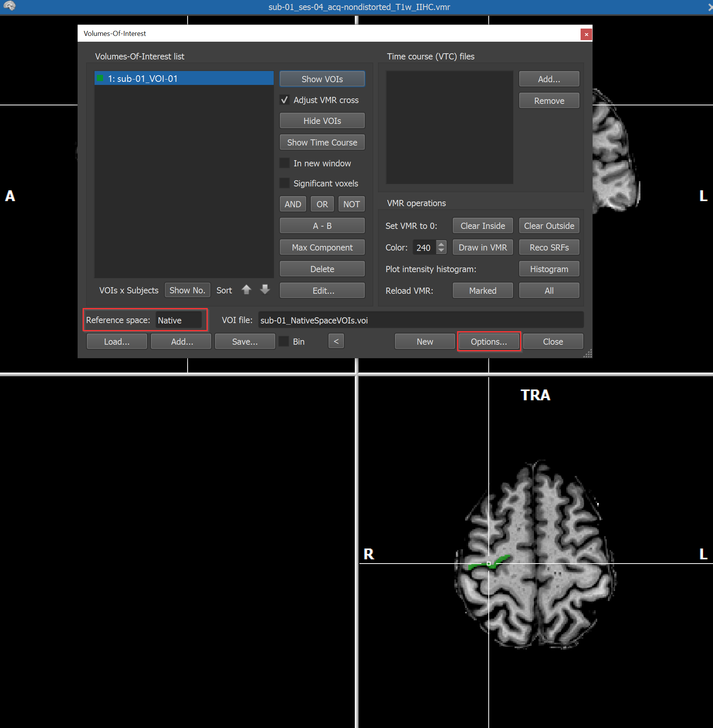Toggle the Adjust VMR cross checkbox
This screenshot has height=728, width=713.
click(x=285, y=100)
